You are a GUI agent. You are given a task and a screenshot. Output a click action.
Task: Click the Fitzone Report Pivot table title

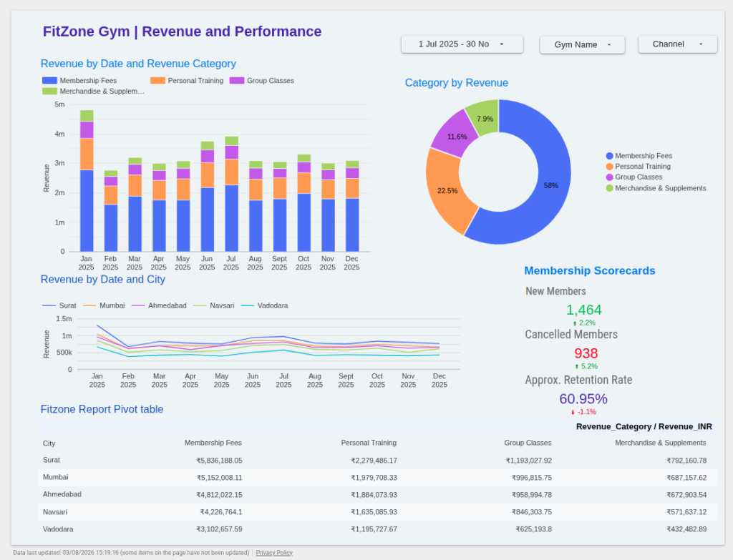pyautogui.click(x=102, y=409)
